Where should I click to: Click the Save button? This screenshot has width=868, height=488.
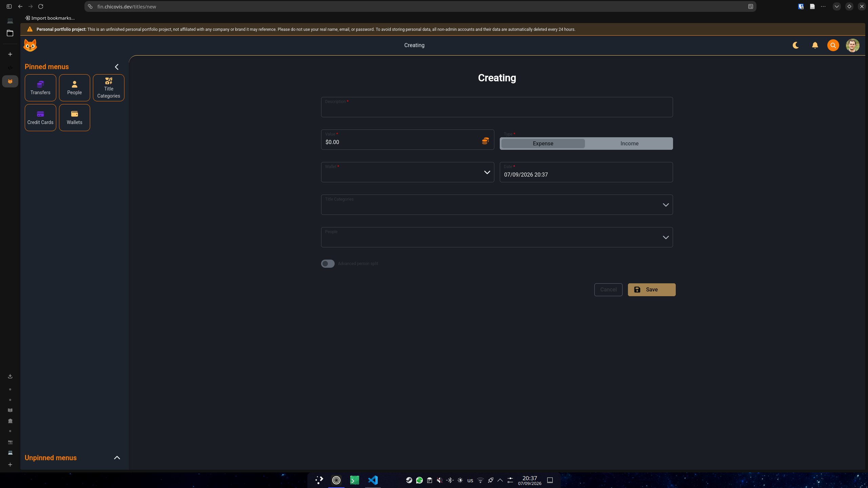point(652,290)
